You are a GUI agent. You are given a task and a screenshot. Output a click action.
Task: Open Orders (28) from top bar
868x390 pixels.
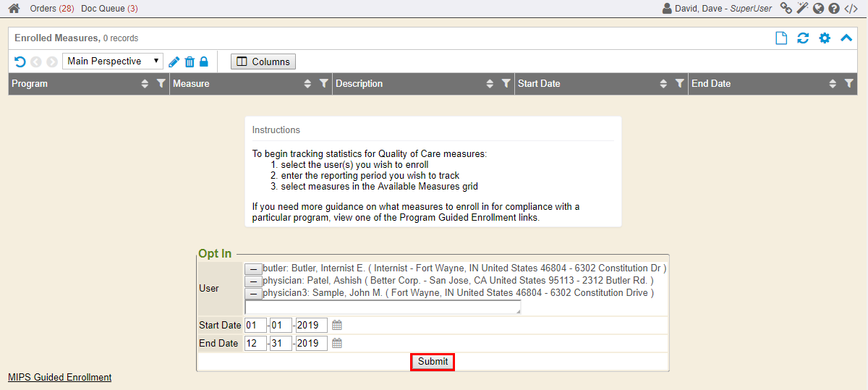(x=51, y=9)
